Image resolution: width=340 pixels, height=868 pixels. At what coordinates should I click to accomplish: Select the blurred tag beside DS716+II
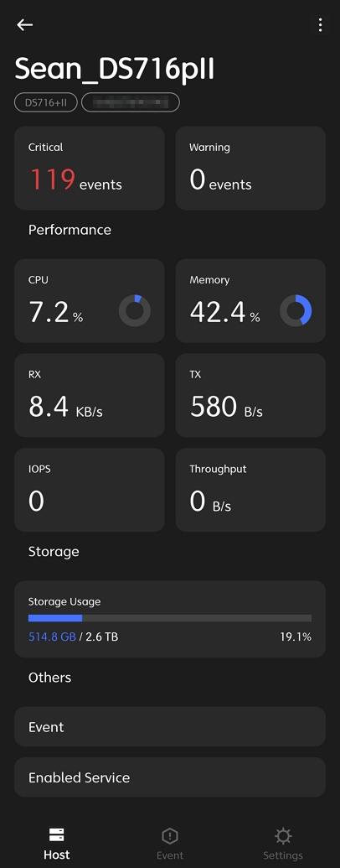pos(131,102)
